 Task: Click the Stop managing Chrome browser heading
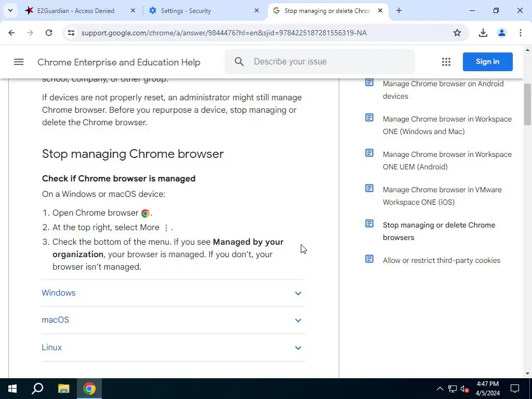pyautogui.click(x=132, y=154)
